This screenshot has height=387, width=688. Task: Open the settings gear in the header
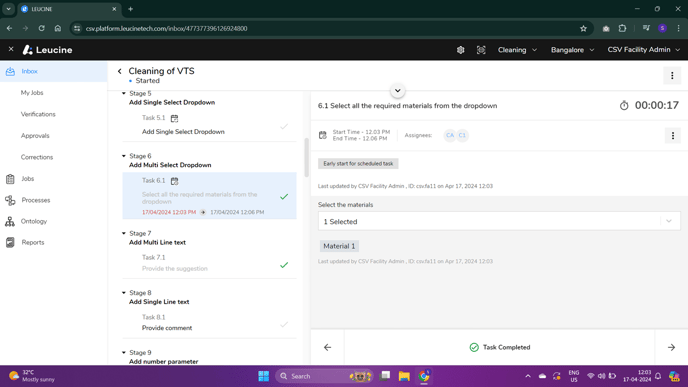pyautogui.click(x=460, y=50)
